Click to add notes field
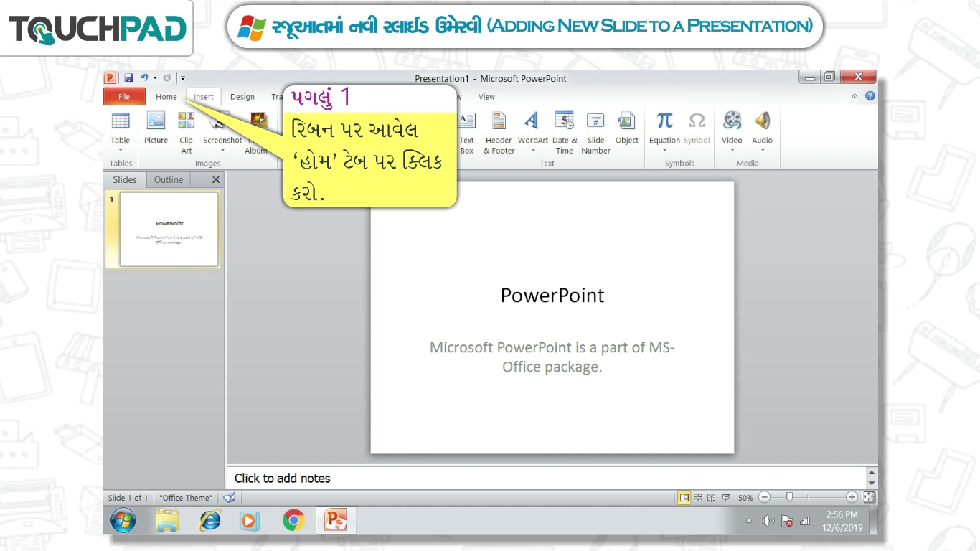This screenshot has height=551, width=980. click(x=546, y=478)
